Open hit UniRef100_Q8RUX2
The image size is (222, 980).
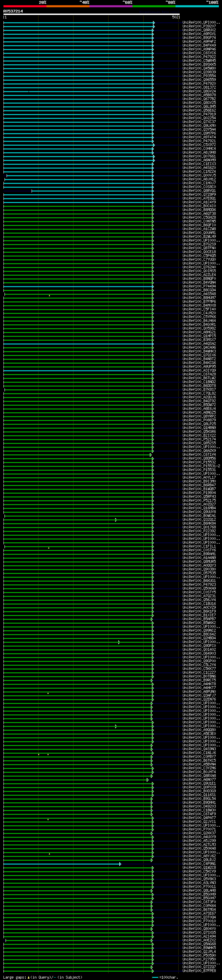point(199,30)
